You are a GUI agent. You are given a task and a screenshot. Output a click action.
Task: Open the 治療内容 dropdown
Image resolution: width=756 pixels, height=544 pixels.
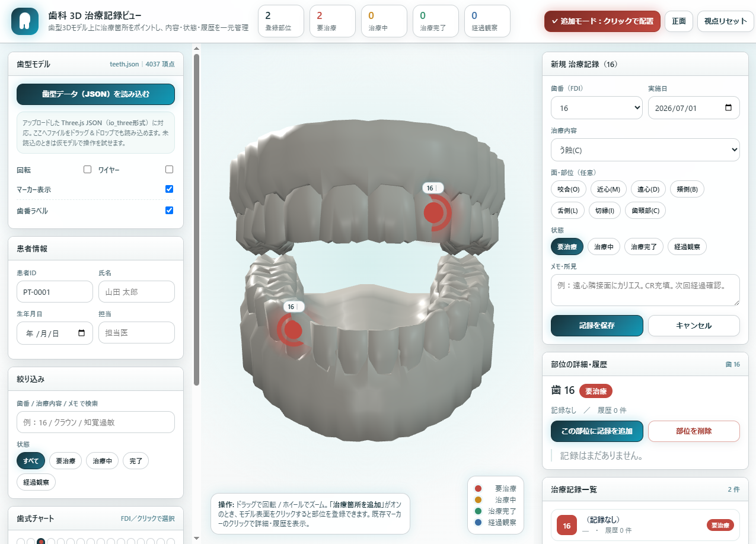click(x=645, y=149)
